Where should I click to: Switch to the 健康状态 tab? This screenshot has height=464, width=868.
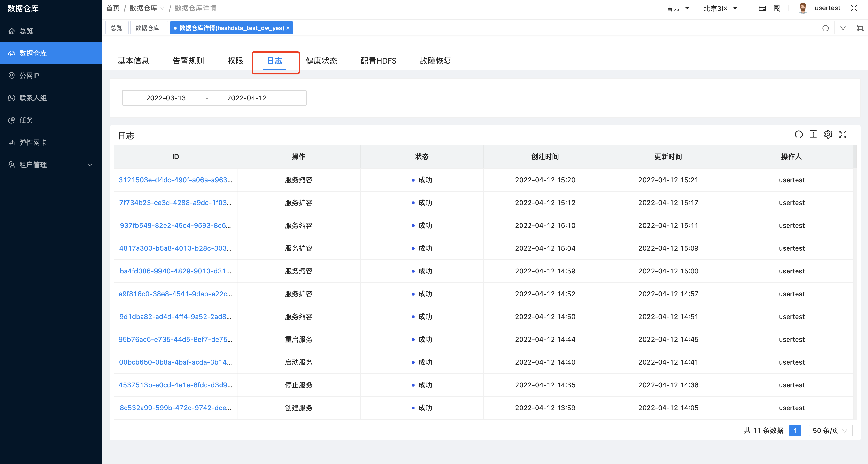point(321,61)
